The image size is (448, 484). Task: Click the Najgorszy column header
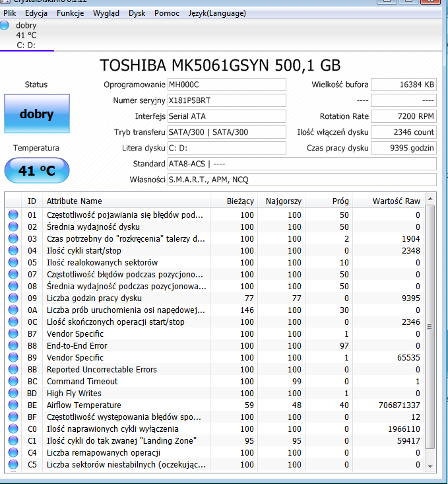(281, 201)
